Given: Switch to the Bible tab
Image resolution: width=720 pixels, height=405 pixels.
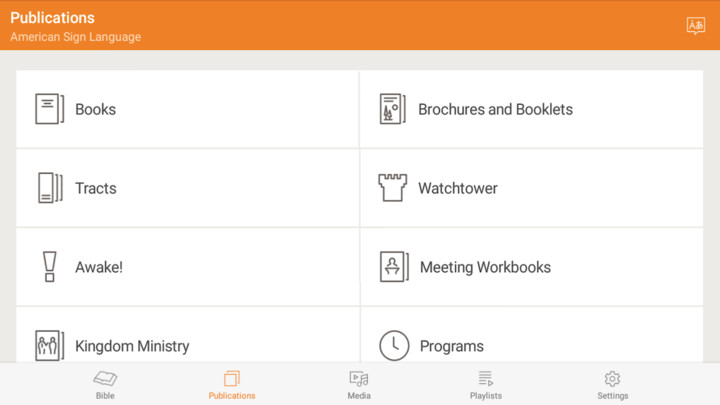Looking at the screenshot, I should [105, 384].
